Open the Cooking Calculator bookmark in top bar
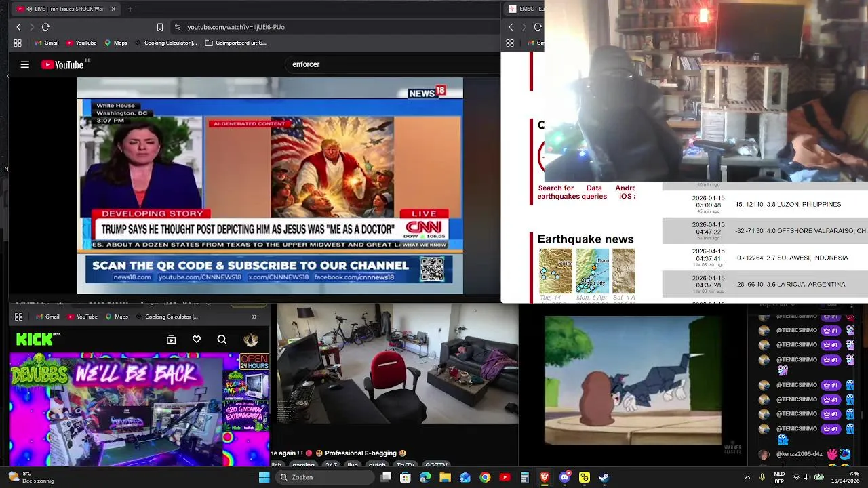This screenshot has height=488, width=868. pyautogui.click(x=165, y=43)
